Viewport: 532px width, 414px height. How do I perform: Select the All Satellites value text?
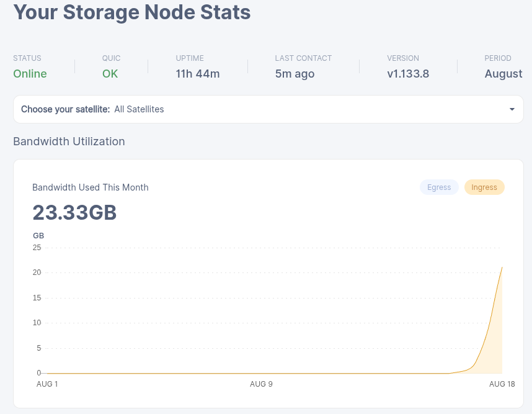click(x=139, y=109)
